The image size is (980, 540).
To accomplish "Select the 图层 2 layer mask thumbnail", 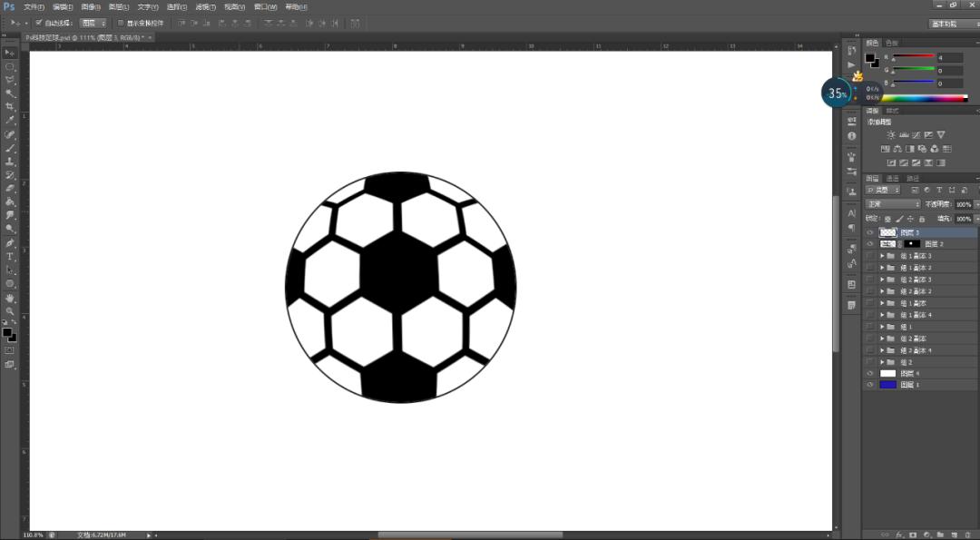I will click(912, 244).
